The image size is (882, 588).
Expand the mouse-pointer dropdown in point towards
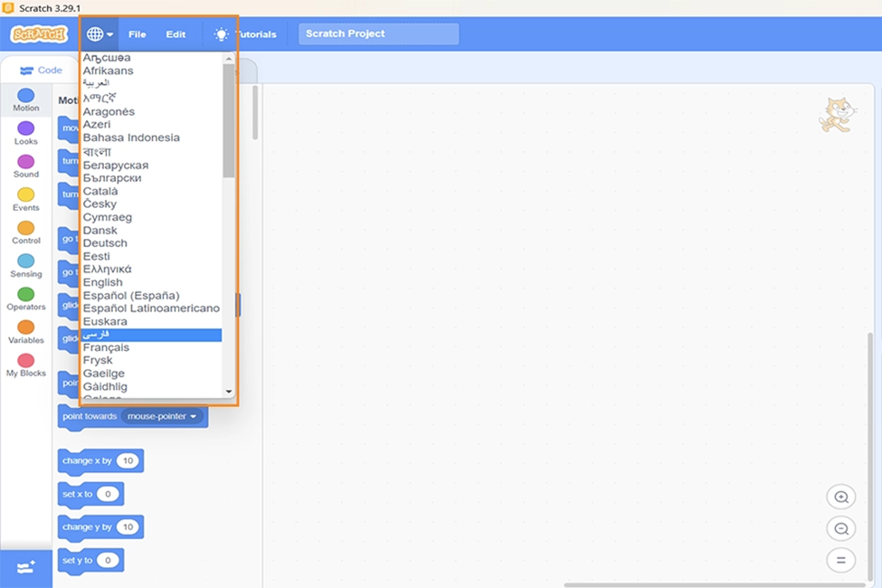[x=163, y=417]
